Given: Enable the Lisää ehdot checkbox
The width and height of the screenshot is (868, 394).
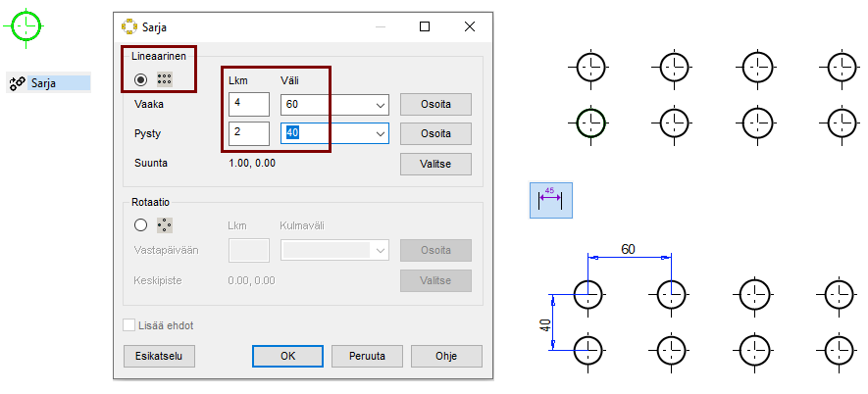Looking at the screenshot, I should (129, 324).
